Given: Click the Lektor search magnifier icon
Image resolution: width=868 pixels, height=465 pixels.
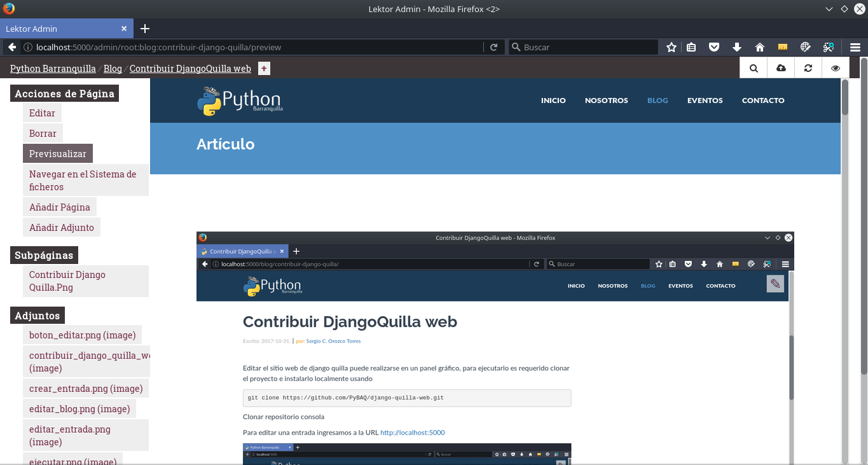Looking at the screenshot, I should coord(754,68).
